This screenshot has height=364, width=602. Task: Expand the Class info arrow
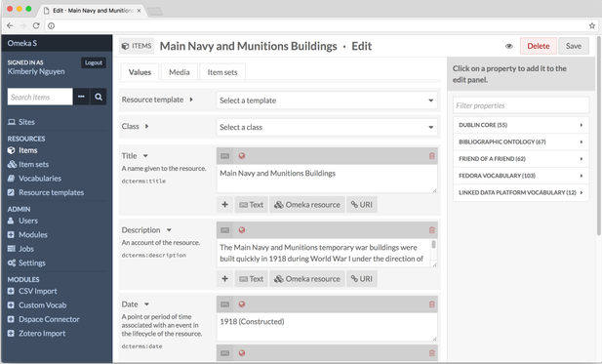tap(146, 126)
